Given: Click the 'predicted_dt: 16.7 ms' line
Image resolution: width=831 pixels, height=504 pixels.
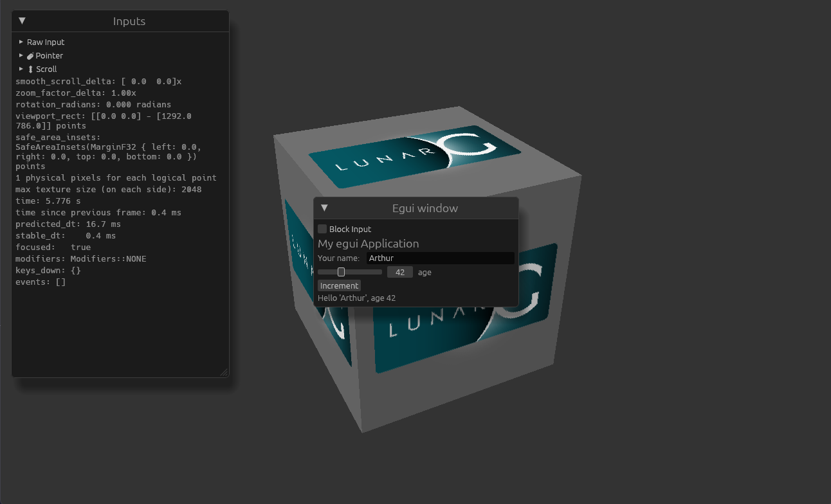Looking at the screenshot, I should [68, 224].
